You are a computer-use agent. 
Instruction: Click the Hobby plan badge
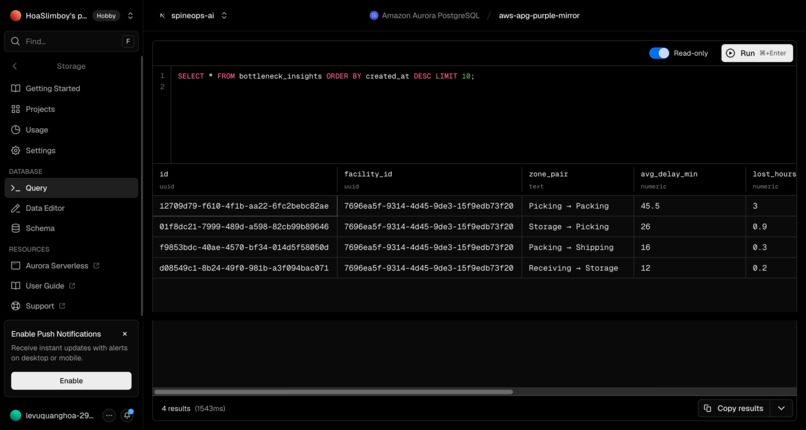106,16
